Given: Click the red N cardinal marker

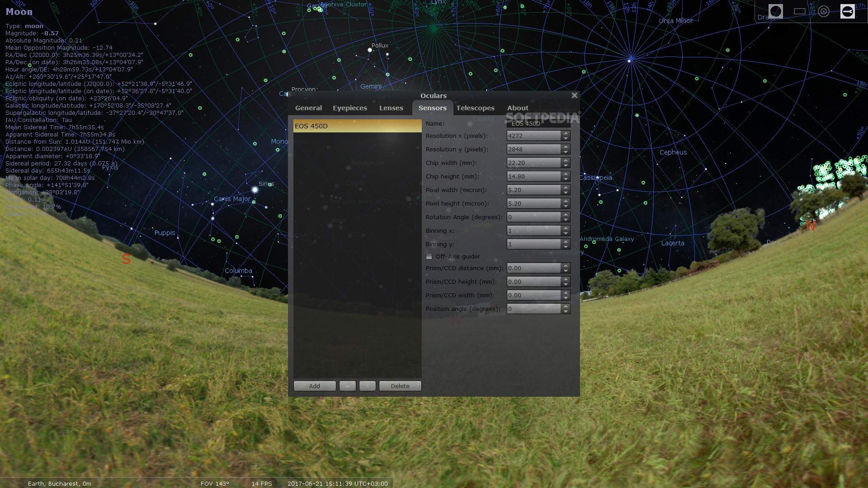Looking at the screenshot, I should click(x=810, y=225).
